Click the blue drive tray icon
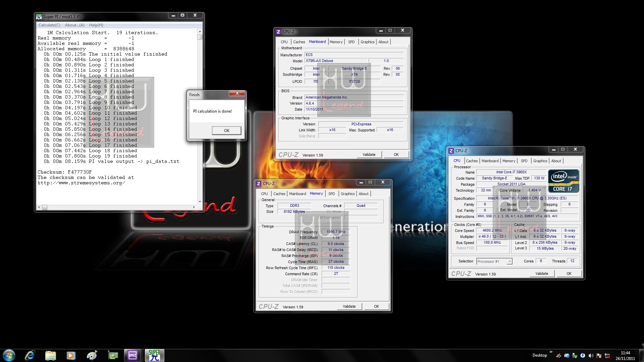This screenshot has width=644, height=362. (x=567, y=356)
